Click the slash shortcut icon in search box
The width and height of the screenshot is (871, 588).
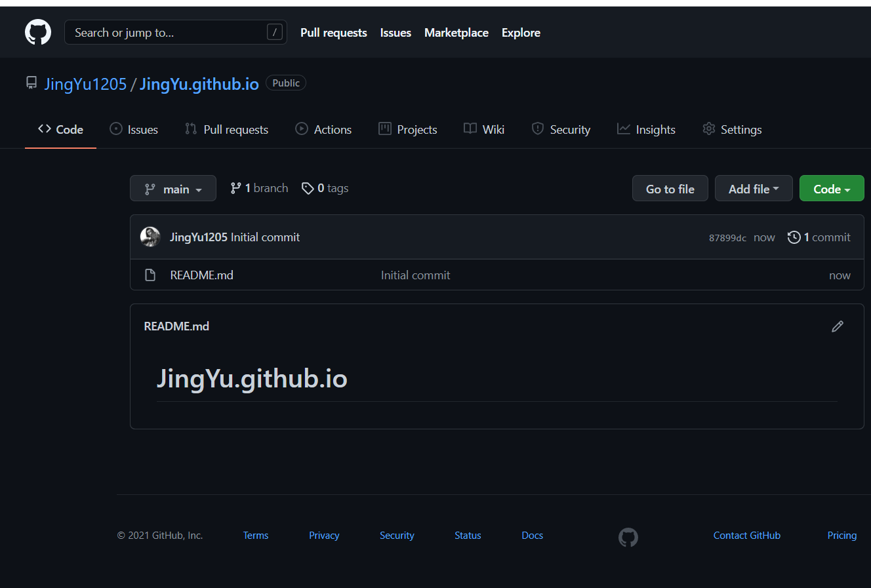(x=275, y=31)
